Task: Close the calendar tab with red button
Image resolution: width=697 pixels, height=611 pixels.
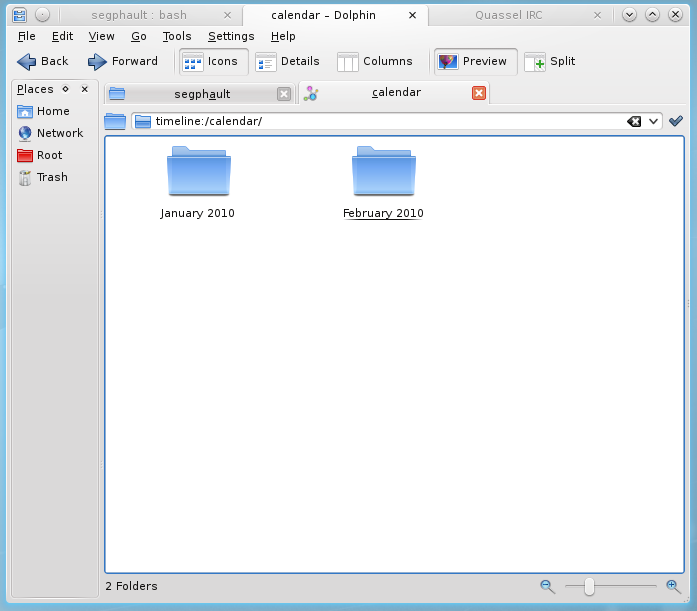Action: [x=479, y=93]
